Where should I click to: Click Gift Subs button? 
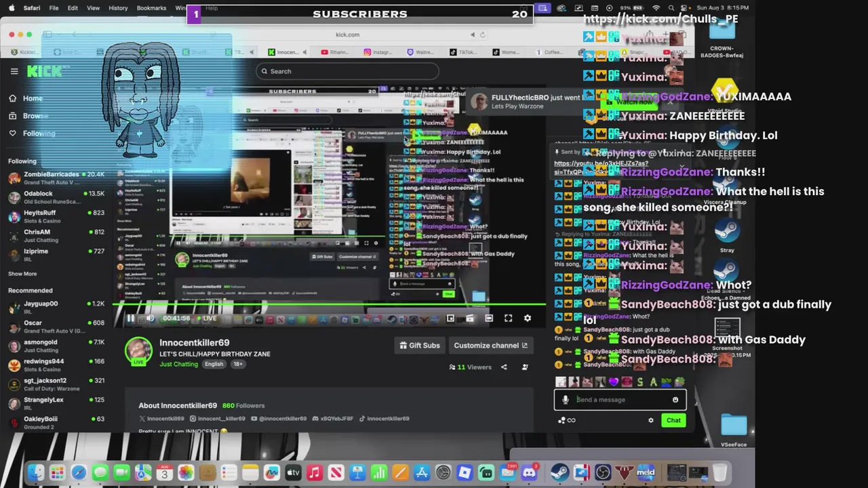point(420,346)
